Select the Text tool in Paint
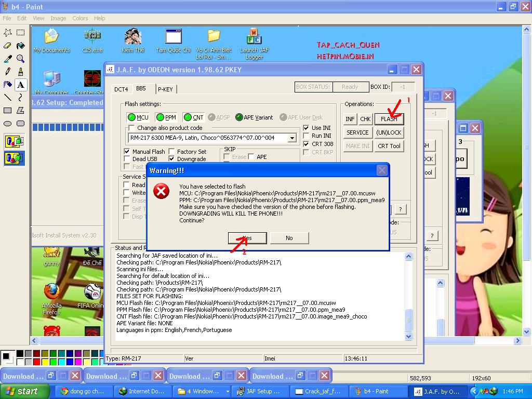Image resolution: width=532 pixels, height=399 pixels. point(21,85)
